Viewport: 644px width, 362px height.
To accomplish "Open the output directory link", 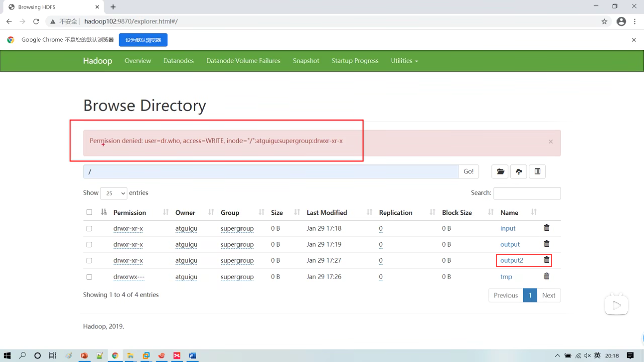I will coord(510,244).
